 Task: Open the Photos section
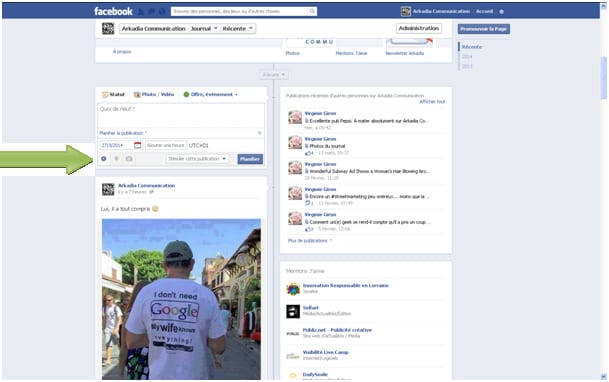[x=292, y=53]
